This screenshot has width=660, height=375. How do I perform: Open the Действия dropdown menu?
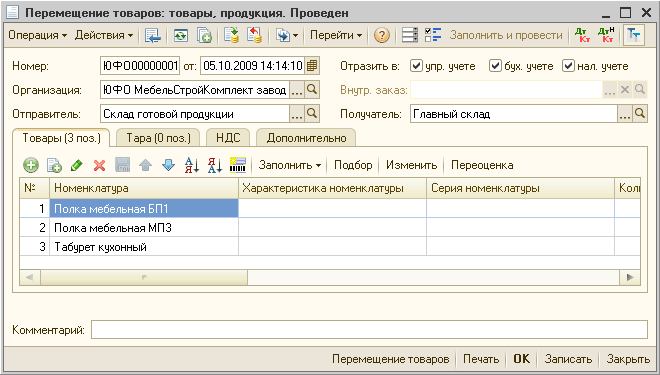tap(104, 35)
